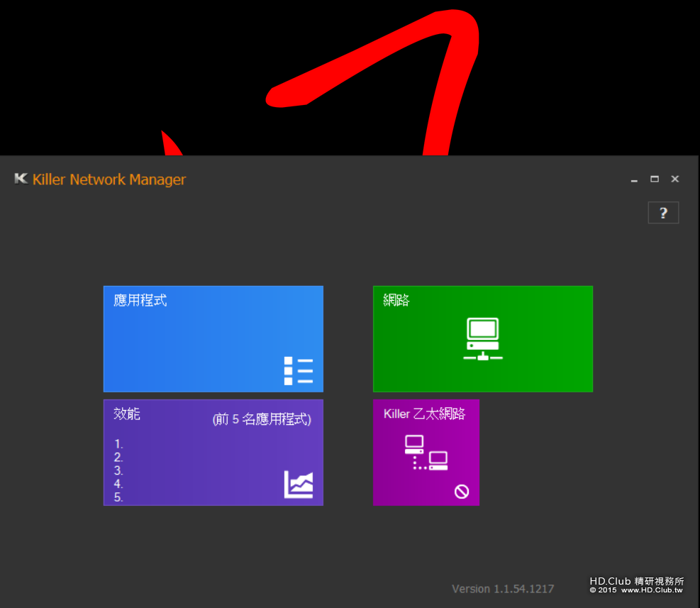This screenshot has width=700, height=608.
Task: Click the two-computers icon in Killer 乙太網路 tile
Action: coord(426,453)
